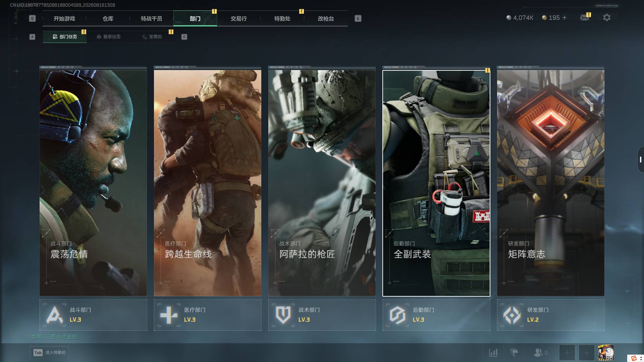Viewport: 644px width, 362px height.
Task: Switch to the 开始游戏 tab
Action: 64,18
